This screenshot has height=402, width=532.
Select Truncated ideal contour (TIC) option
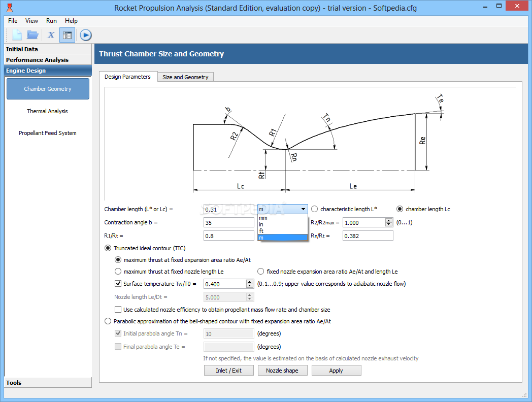click(108, 248)
